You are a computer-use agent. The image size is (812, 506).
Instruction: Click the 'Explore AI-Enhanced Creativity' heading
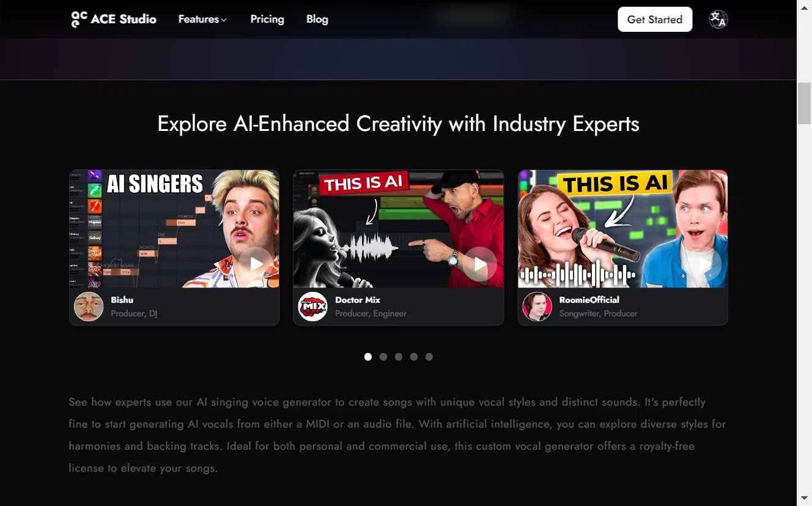click(x=398, y=124)
